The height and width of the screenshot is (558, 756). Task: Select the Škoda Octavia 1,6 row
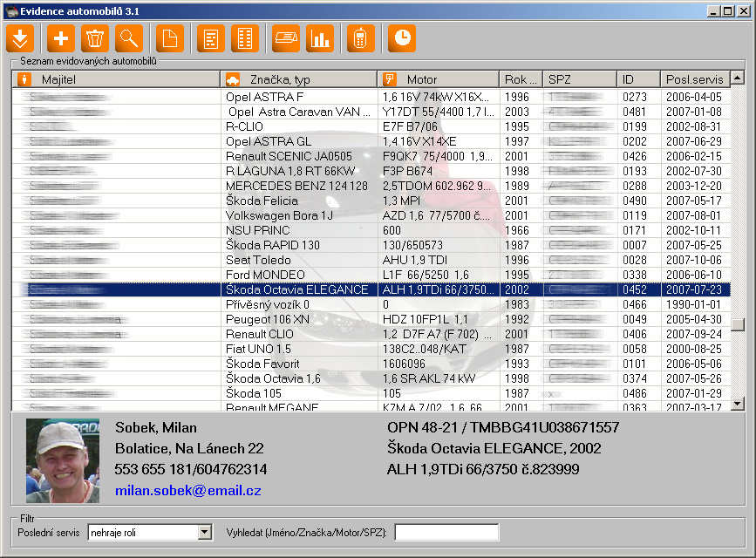(371, 378)
